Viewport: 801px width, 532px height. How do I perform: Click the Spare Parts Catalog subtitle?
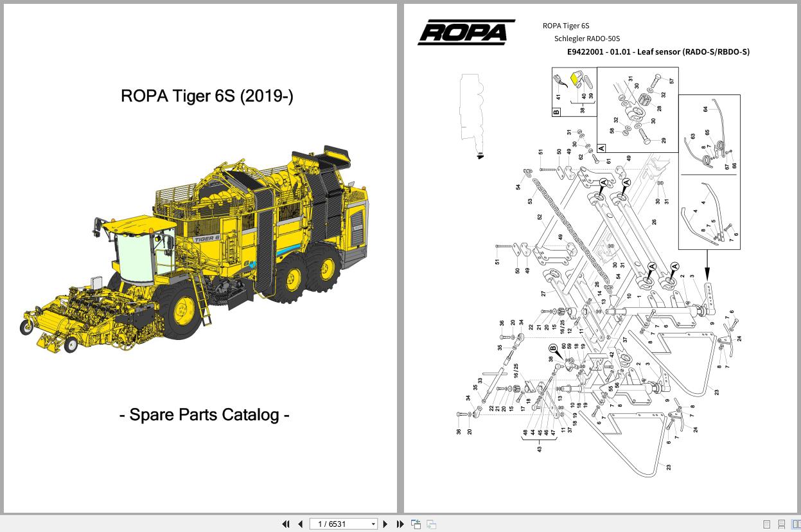(204, 414)
